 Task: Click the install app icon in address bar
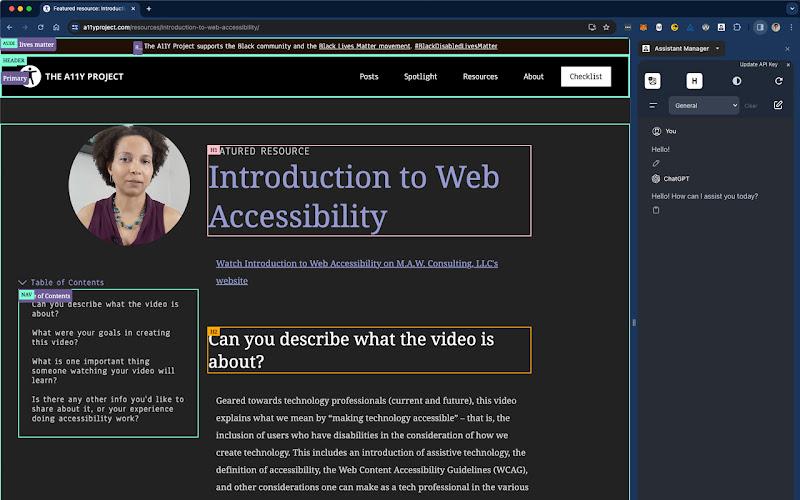[592, 27]
